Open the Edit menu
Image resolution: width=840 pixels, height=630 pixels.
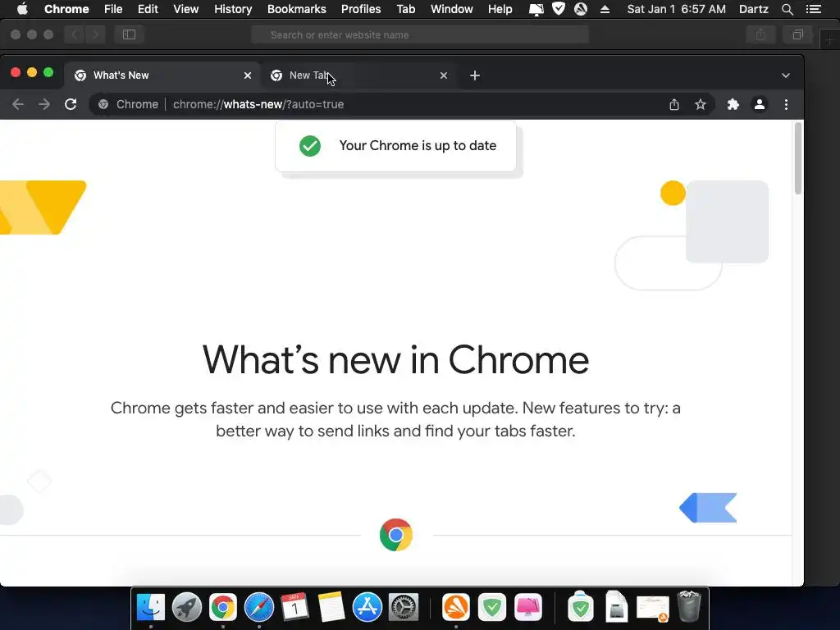point(148,9)
